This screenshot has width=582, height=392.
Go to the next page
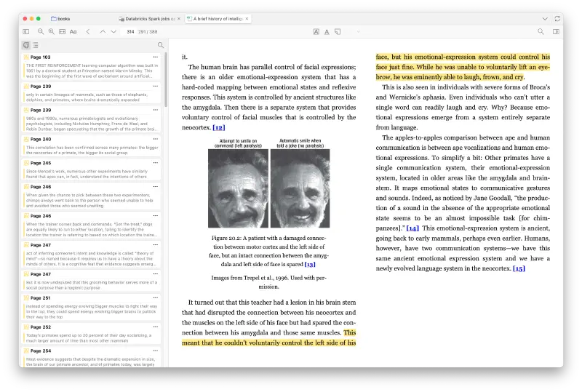coord(113,32)
